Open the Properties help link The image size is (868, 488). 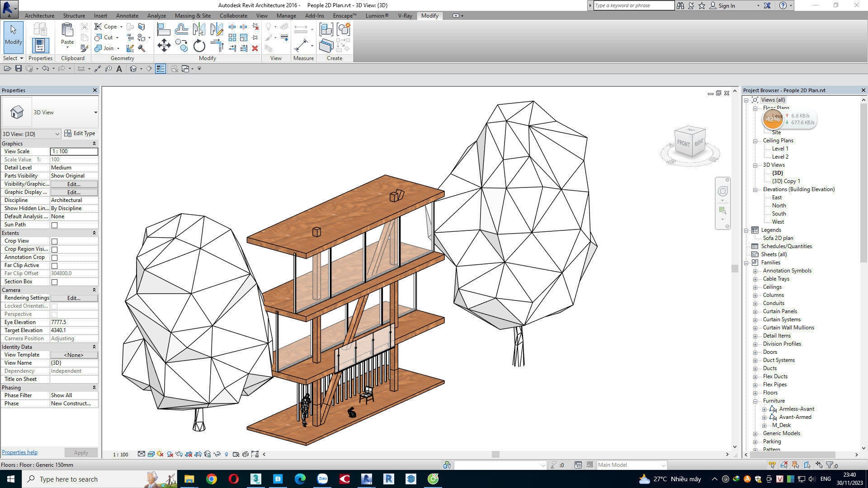coord(19,452)
